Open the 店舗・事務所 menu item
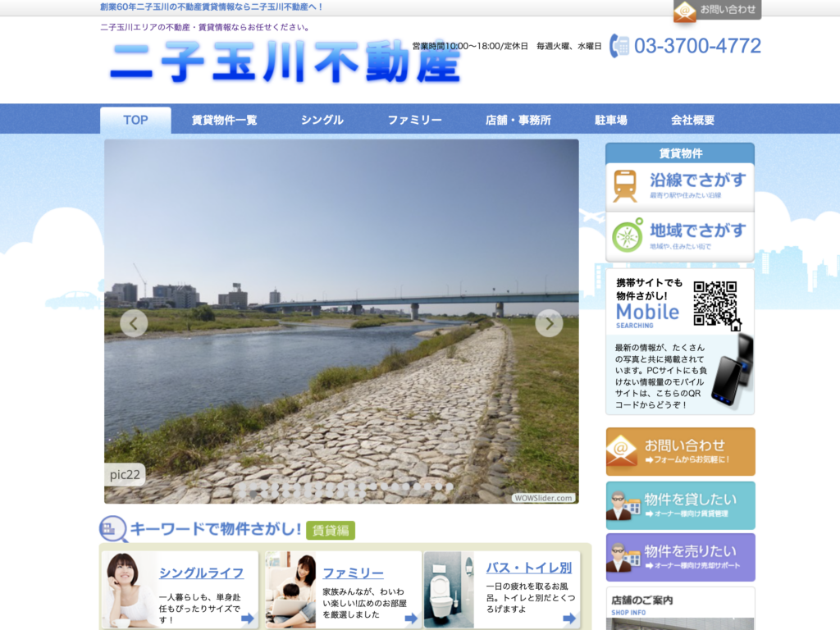Viewport: 840px width, 630px height. [518, 120]
